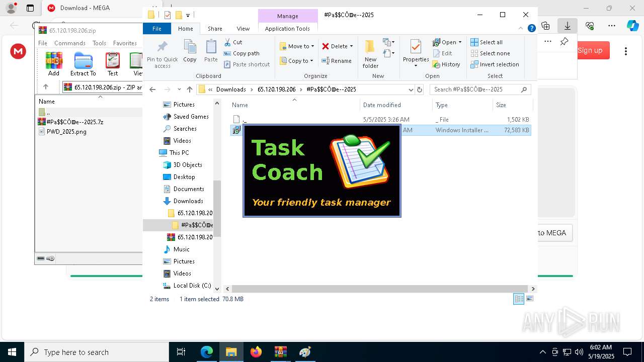Click horizontal scrollbar in file list

coord(379,289)
